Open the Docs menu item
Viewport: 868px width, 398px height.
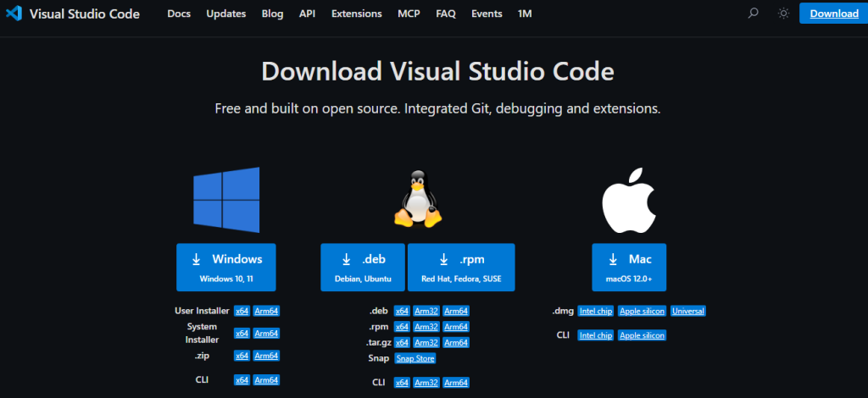click(179, 14)
